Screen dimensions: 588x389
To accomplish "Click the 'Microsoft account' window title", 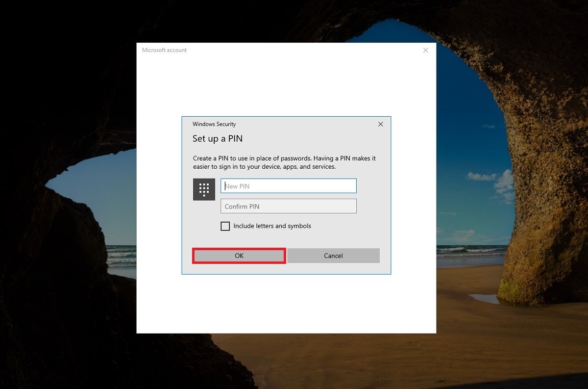I will (x=164, y=50).
